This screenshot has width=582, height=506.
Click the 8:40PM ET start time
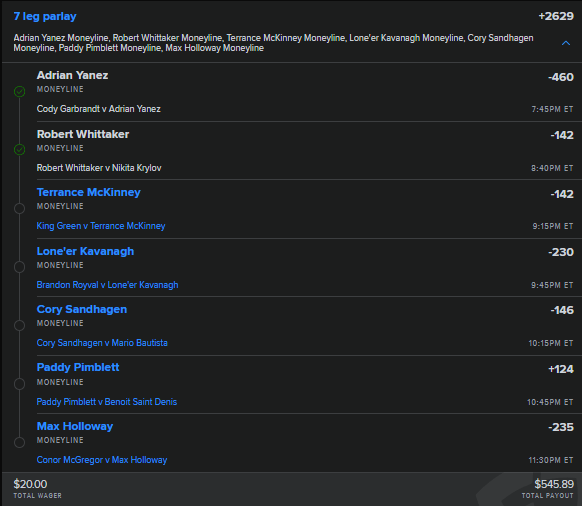pyautogui.click(x=552, y=168)
